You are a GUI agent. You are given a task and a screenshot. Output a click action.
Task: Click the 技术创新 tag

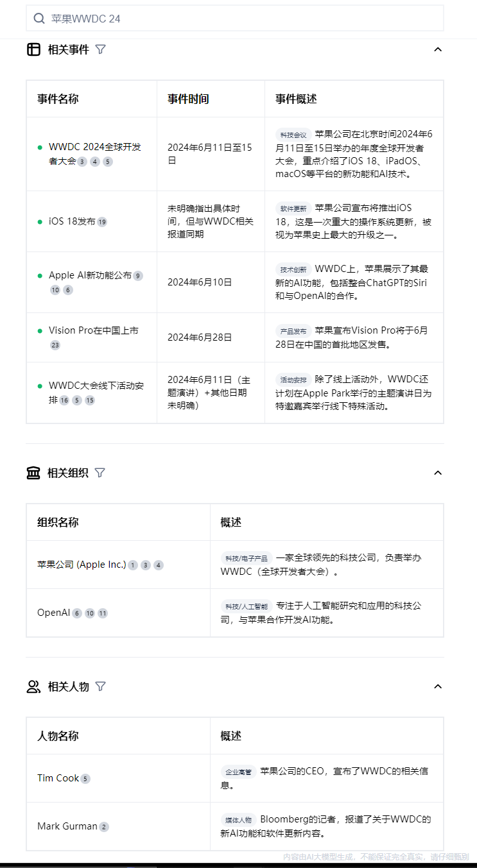[x=294, y=269]
